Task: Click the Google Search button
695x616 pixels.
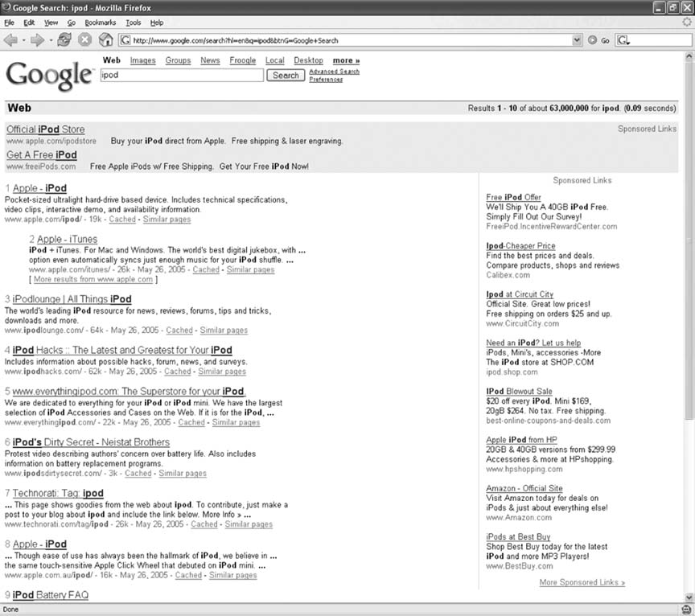Action: point(286,76)
